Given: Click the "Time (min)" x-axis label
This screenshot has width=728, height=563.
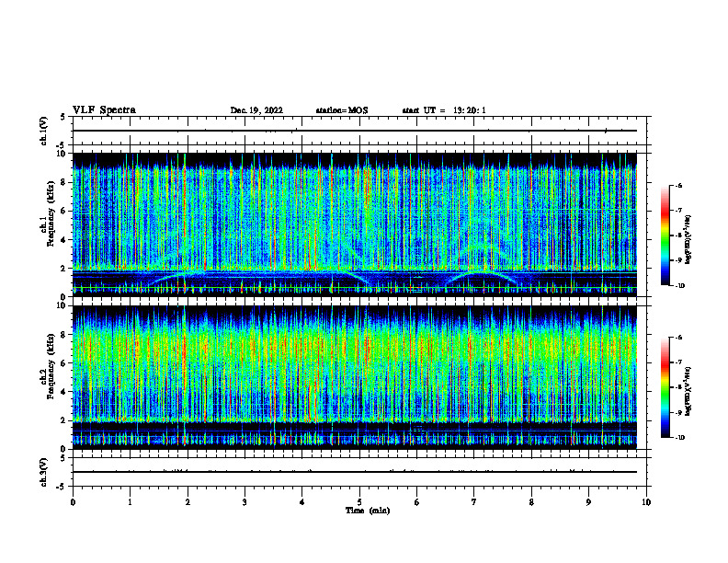Looking at the screenshot, I should point(368,511).
